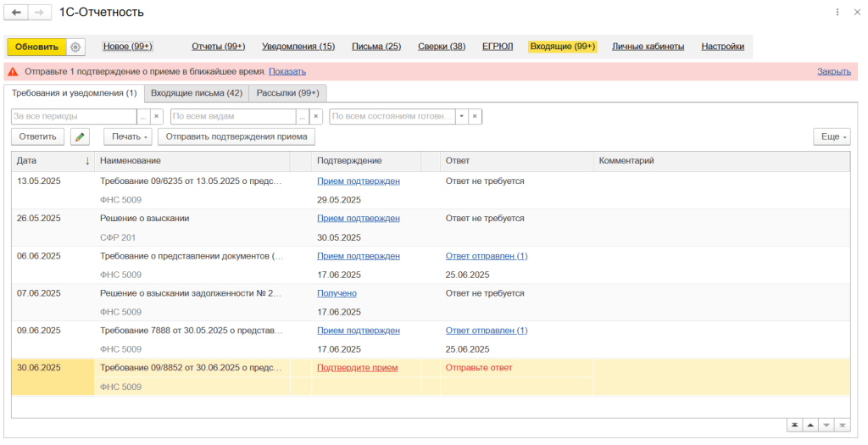Open settings gear next to Обновить
The width and height of the screenshot is (868, 445).
[x=75, y=47]
